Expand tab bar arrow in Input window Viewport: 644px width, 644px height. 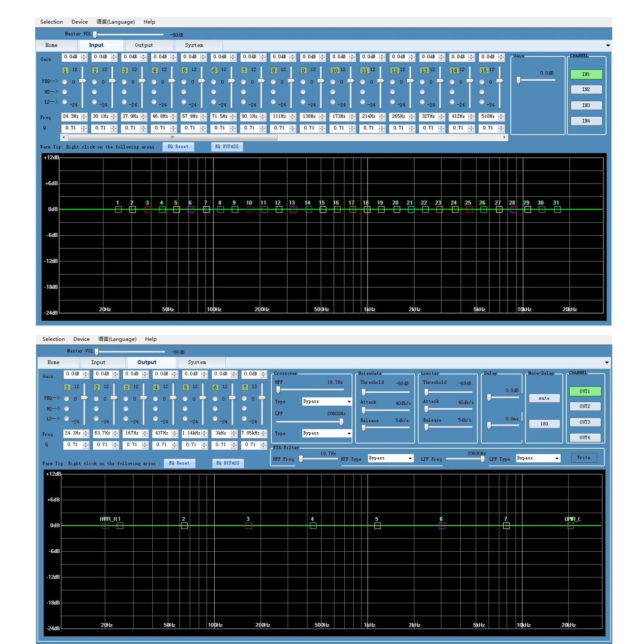point(608,46)
